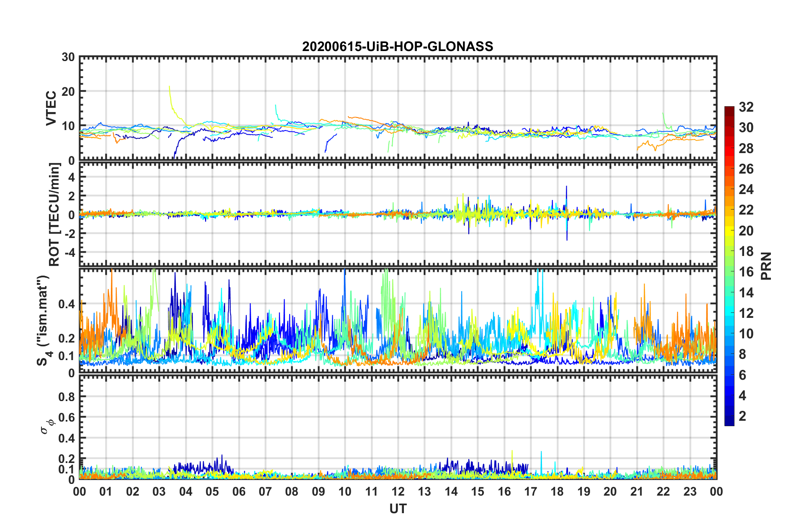
Task: Click the plot title 20200615-UiB-HOP-GLONASS
Action: tap(398, 46)
